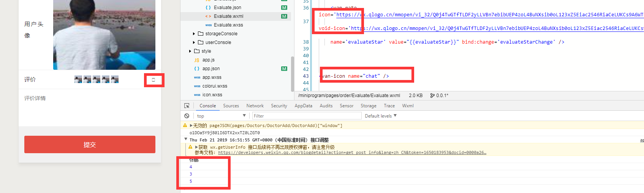Open the AppData tab
The width and height of the screenshot is (644, 193).
pos(303,106)
